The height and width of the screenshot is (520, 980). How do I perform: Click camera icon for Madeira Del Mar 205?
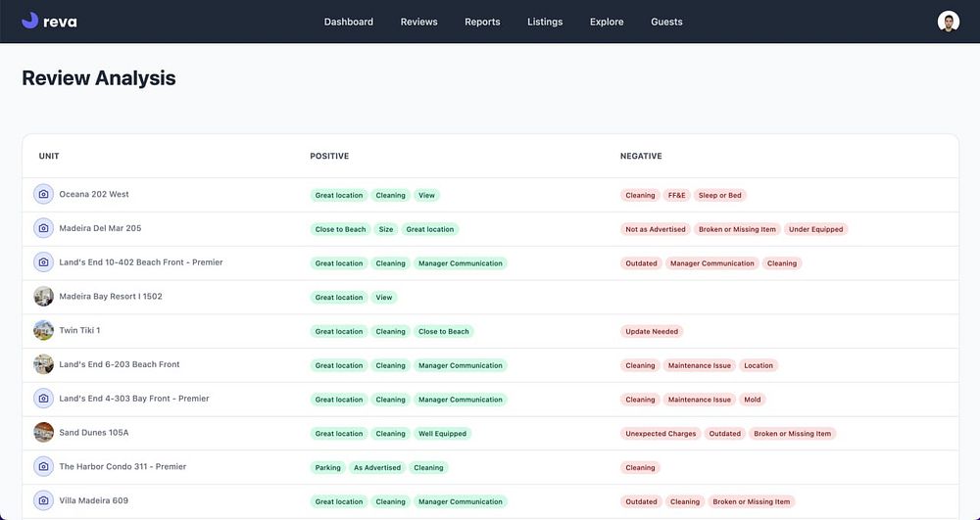click(x=43, y=228)
